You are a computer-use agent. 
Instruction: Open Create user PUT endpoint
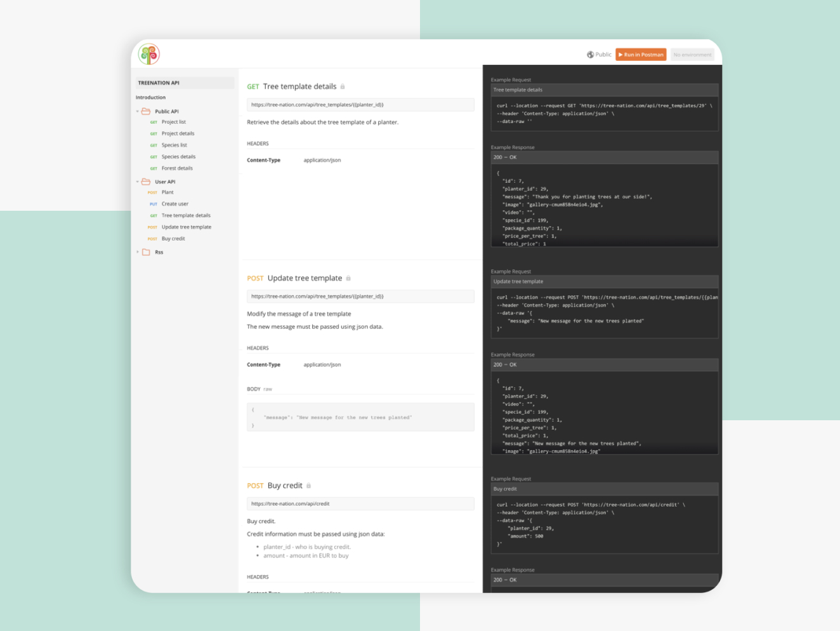click(174, 204)
